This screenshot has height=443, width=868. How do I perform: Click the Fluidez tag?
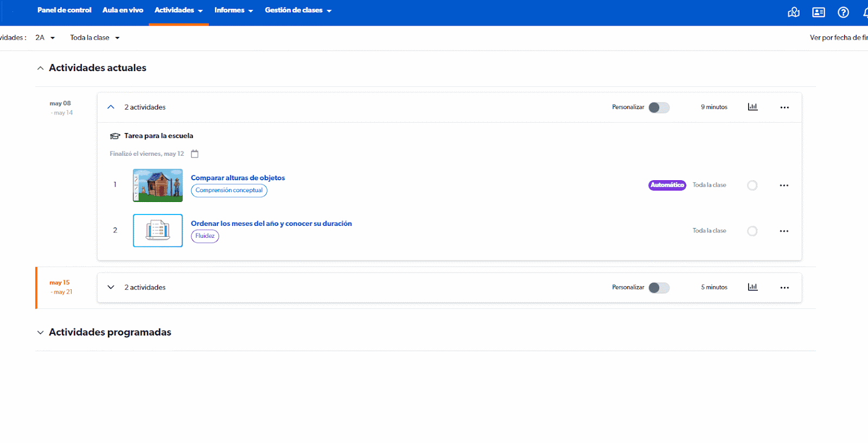[205, 236]
